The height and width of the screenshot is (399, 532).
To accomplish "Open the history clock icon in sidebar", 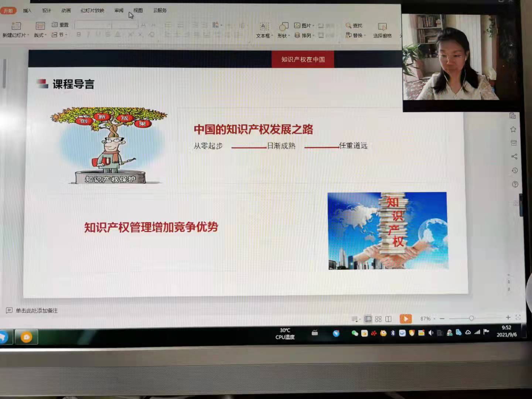I will pos(515,170).
